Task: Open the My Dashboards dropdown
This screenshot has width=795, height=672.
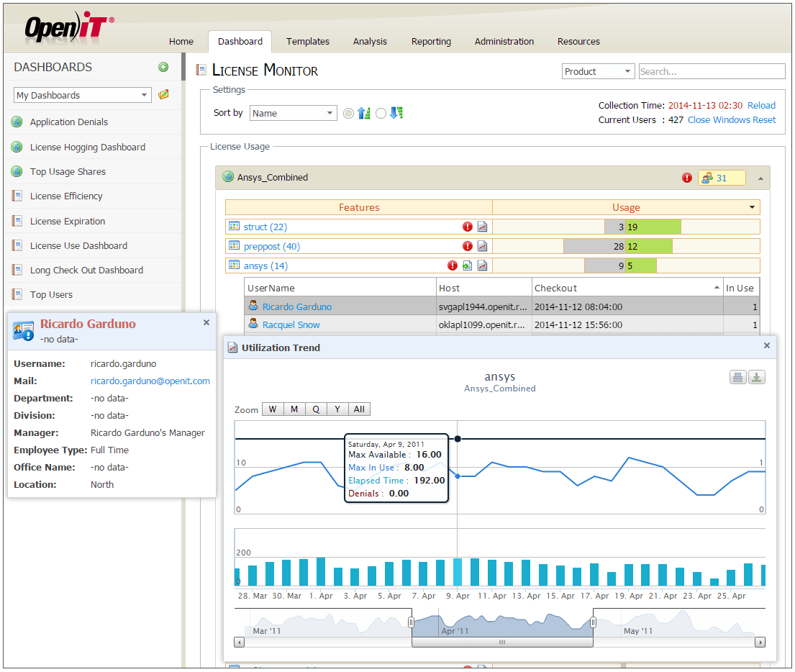Action: point(83,95)
